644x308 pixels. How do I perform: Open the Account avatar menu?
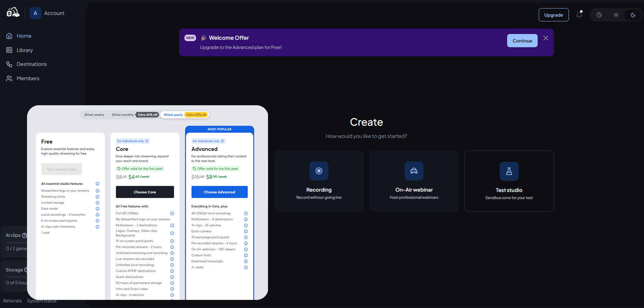point(35,13)
